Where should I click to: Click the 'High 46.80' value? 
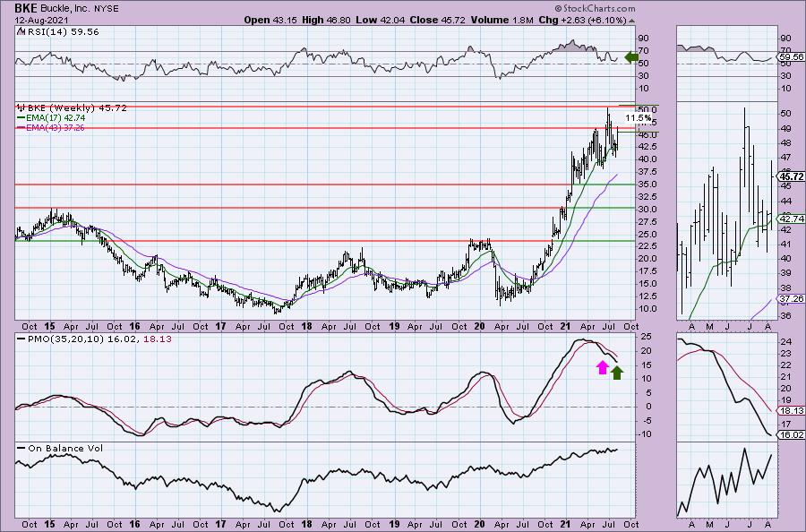pyautogui.click(x=326, y=20)
